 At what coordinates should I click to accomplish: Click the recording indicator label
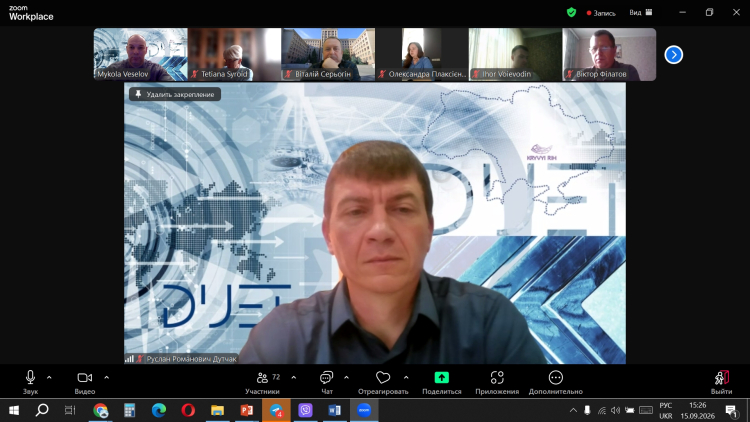point(601,13)
